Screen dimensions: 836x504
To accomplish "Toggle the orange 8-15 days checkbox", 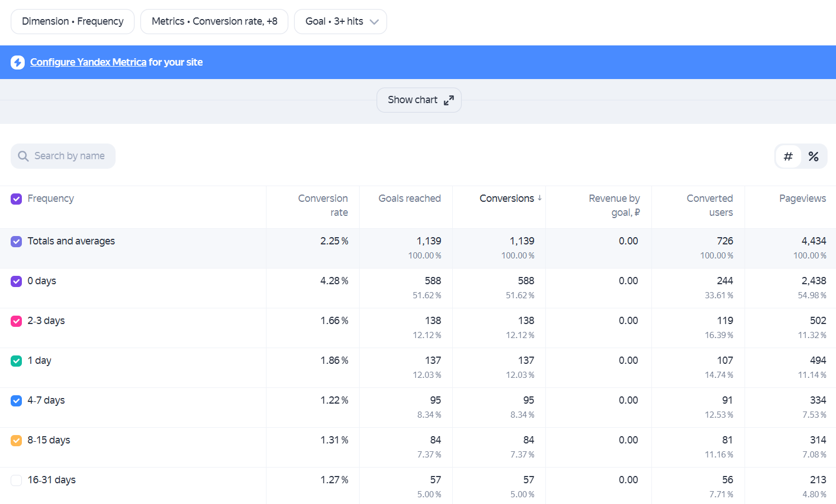I will 16,440.
